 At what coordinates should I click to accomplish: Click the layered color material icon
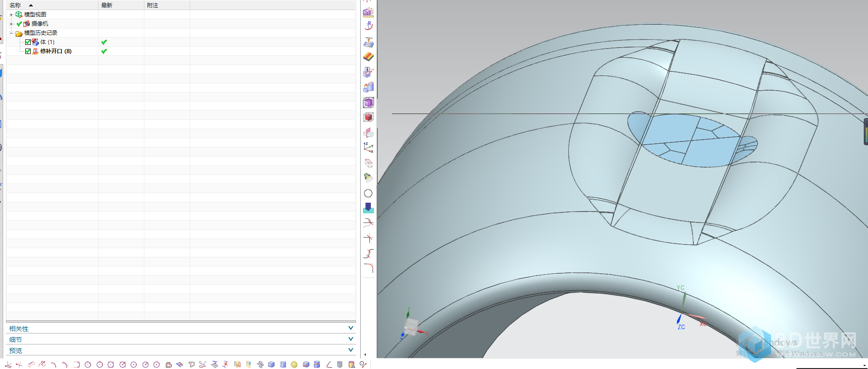click(x=368, y=57)
